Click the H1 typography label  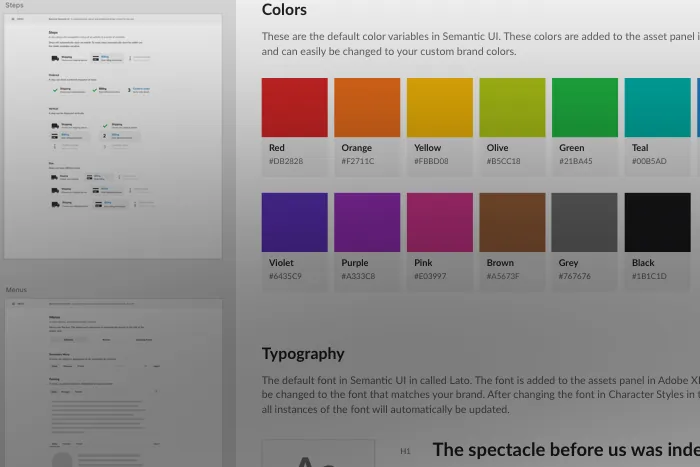405,451
